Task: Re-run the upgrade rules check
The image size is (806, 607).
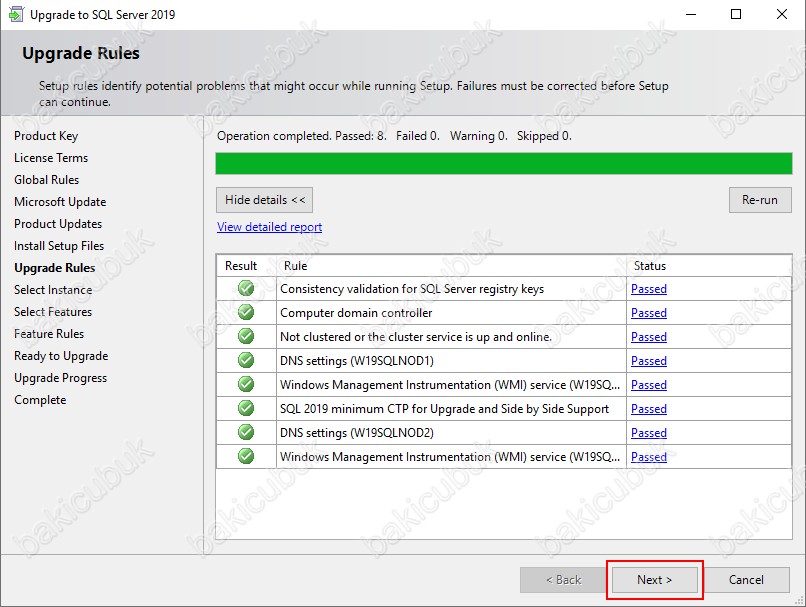Action: pos(760,200)
